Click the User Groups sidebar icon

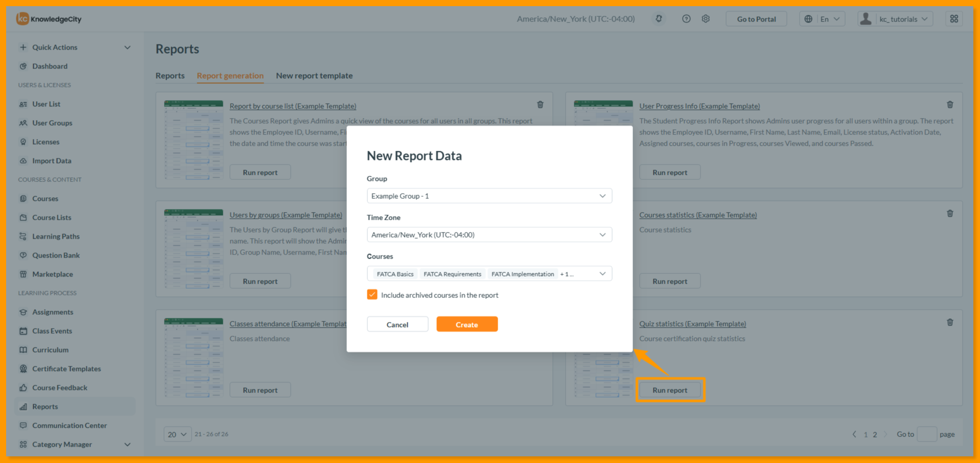pos(23,123)
